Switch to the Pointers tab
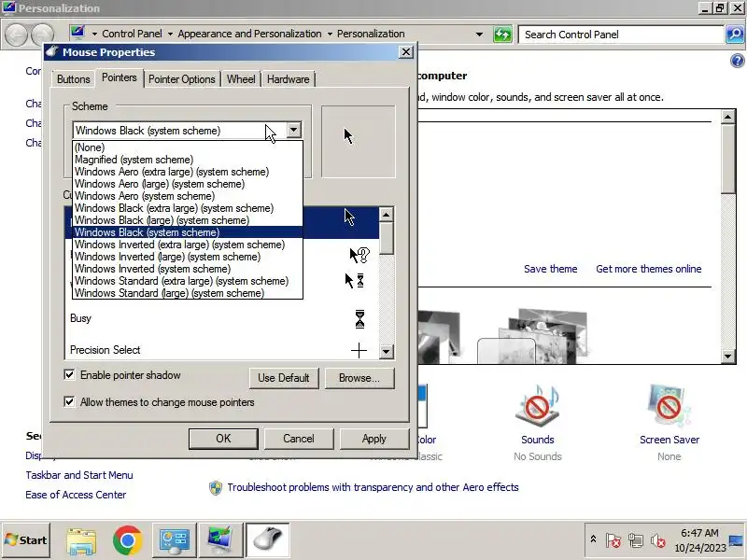Screen dimensions: 747x560 point(120,77)
